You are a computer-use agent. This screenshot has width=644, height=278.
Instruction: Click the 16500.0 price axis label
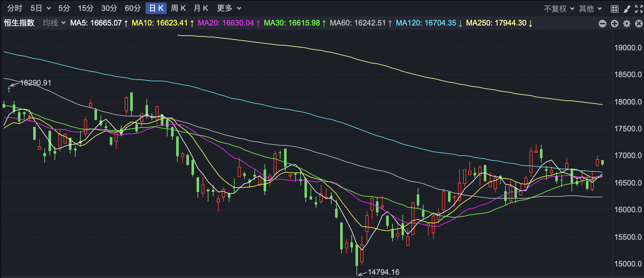coord(628,183)
